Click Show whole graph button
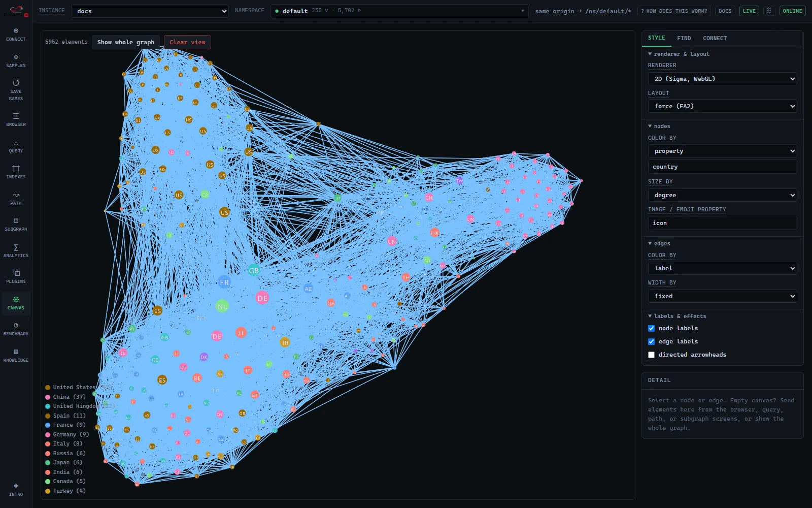The image size is (812, 508). click(x=126, y=42)
